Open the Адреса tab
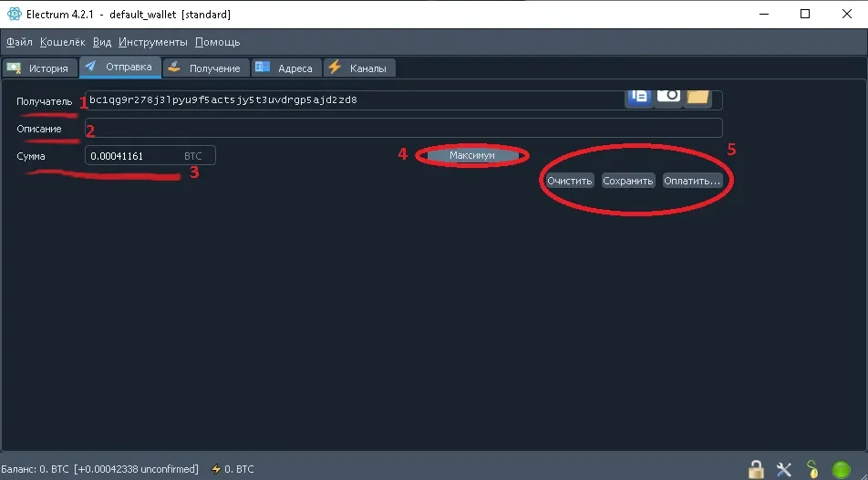The width and height of the screenshot is (868, 480). 286,68
